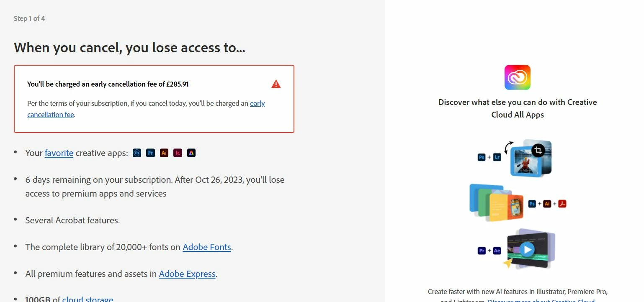Click 'All premium features and assets in' text
Image resolution: width=644 pixels, height=302 pixels.
91,274
